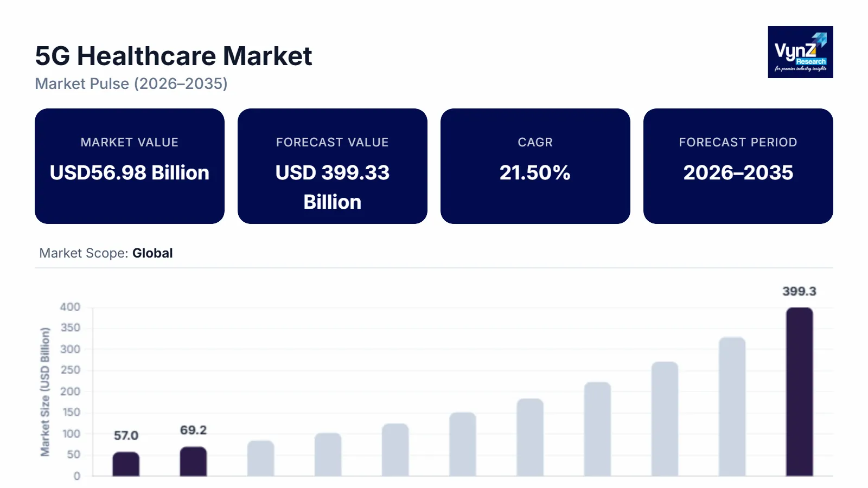Select the 5G Healthcare Market title
Image resolution: width=868 pixels, height=488 pixels.
click(x=174, y=56)
